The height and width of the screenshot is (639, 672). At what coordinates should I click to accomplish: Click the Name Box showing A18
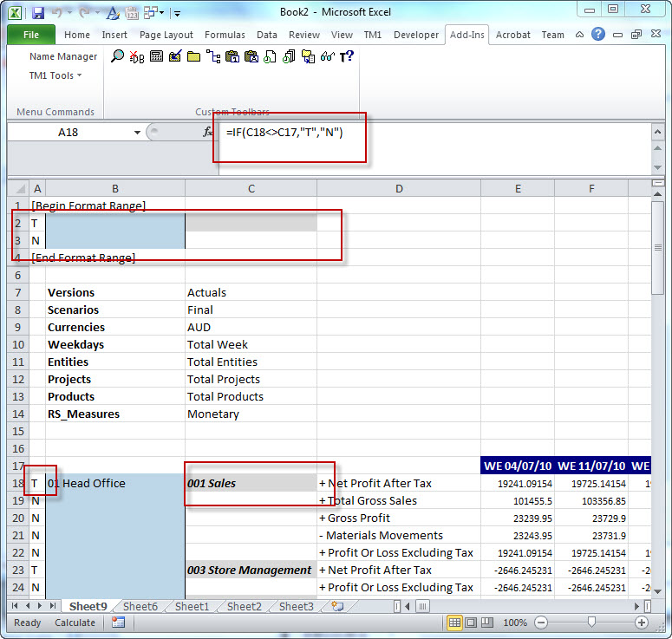click(69, 133)
